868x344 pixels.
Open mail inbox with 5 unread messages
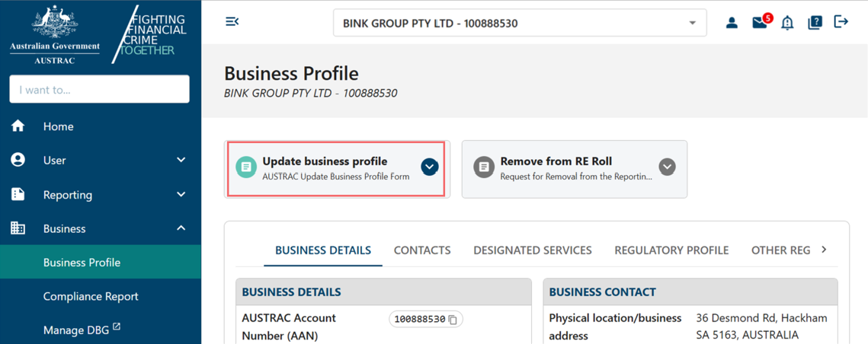761,21
